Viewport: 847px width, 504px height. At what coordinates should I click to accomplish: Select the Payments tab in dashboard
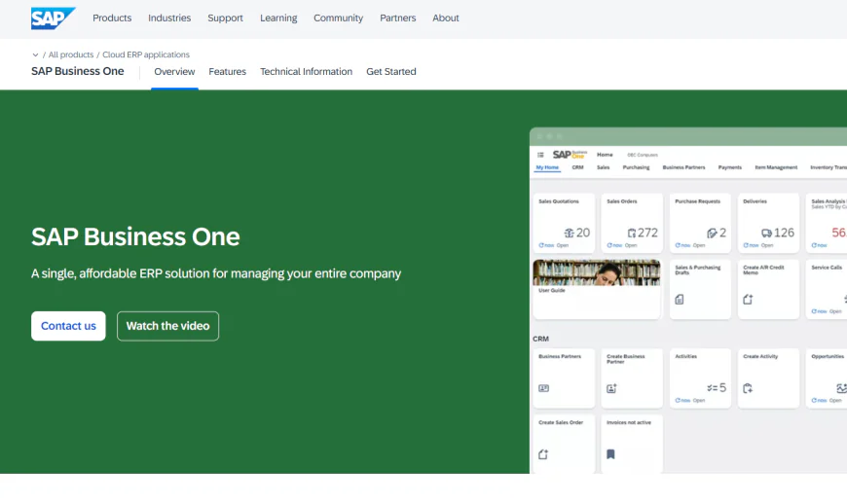(730, 167)
